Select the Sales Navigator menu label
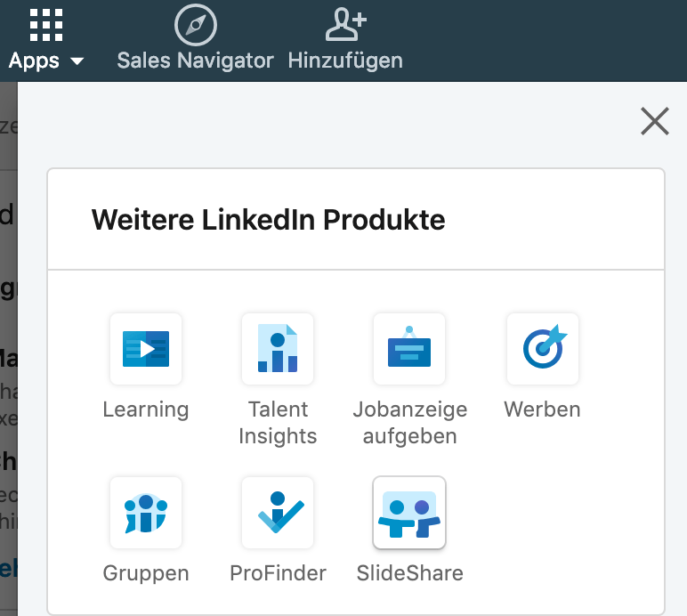The width and height of the screenshot is (687, 616). coord(195,61)
